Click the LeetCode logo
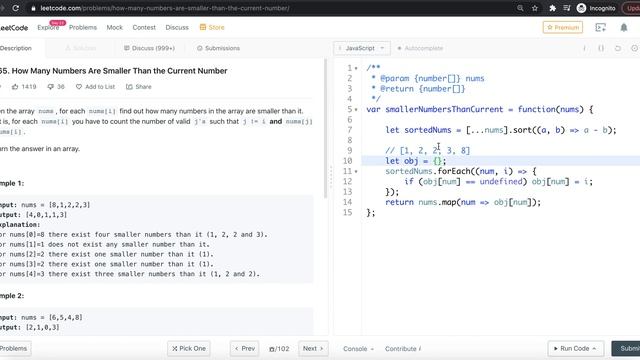The height and width of the screenshot is (360, 640). tap(14, 28)
